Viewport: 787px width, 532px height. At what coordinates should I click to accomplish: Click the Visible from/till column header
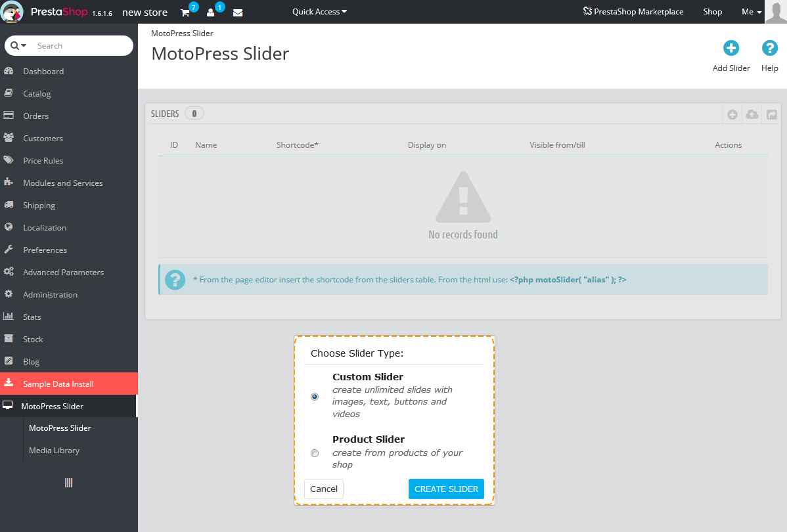click(557, 145)
